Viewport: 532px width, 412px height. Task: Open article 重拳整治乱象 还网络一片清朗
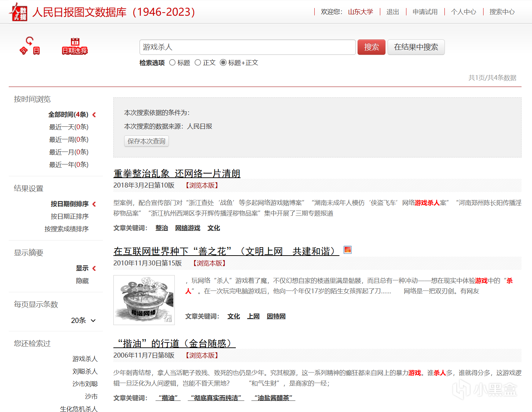(177, 174)
